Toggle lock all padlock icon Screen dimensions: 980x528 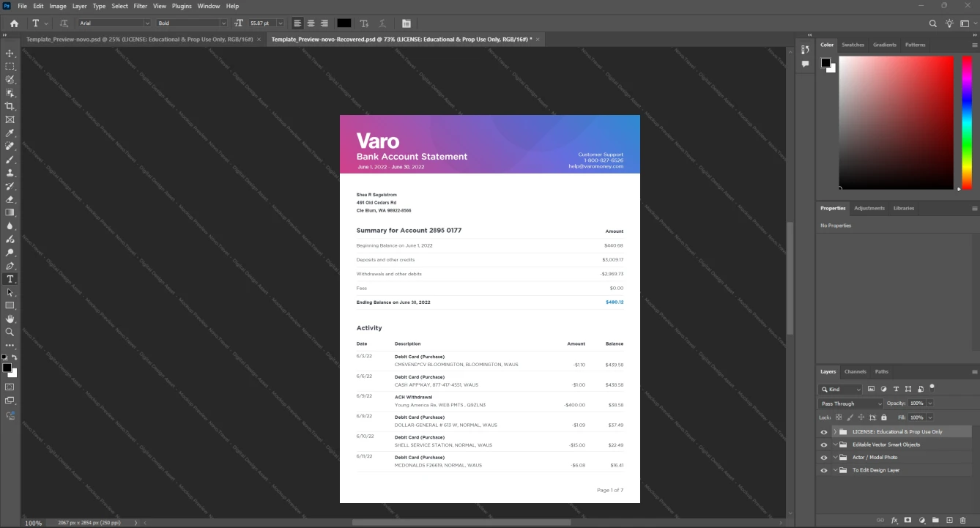[883, 417]
